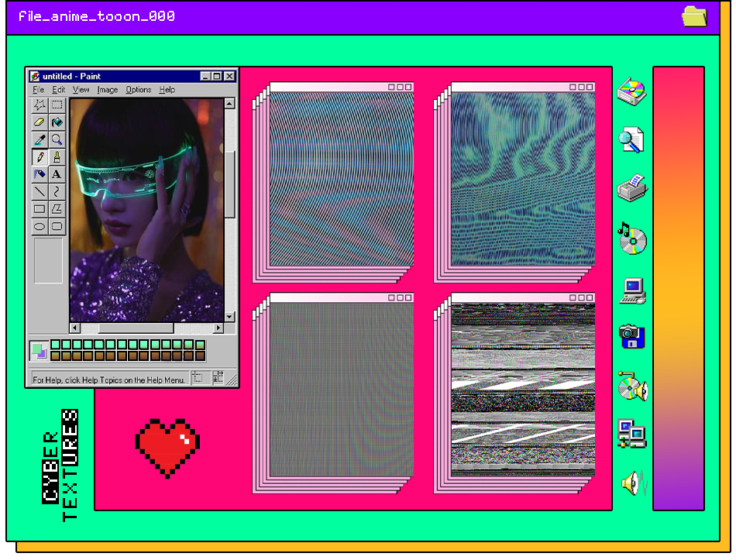This screenshot has width=736, height=560.
Task: Click the woman with visor canvas image
Action: click(146, 210)
